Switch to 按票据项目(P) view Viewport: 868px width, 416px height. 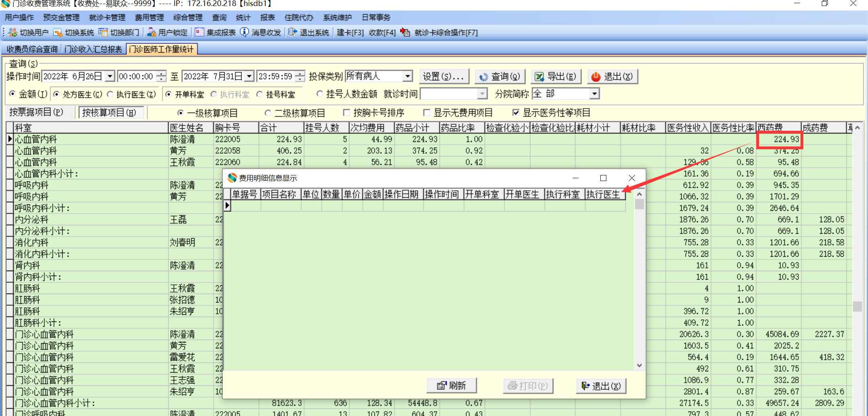[x=36, y=112]
